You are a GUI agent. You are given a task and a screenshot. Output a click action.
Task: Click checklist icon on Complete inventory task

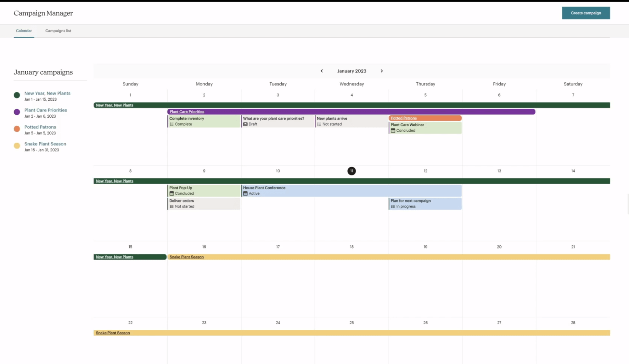171,124
